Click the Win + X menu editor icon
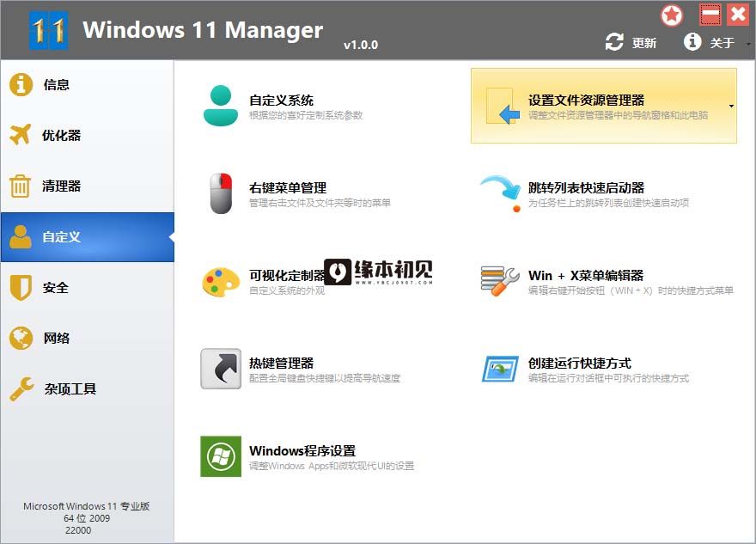The width and height of the screenshot is (756, 544). (x=500, y=281)
